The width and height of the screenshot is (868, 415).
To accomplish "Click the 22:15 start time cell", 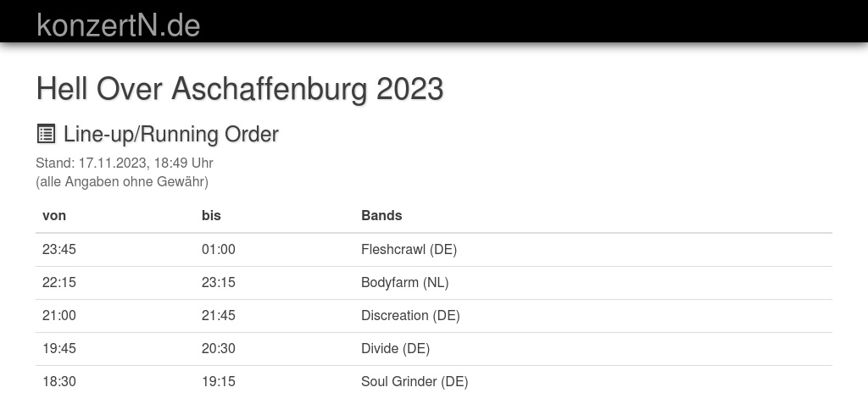I will point(59,283).
